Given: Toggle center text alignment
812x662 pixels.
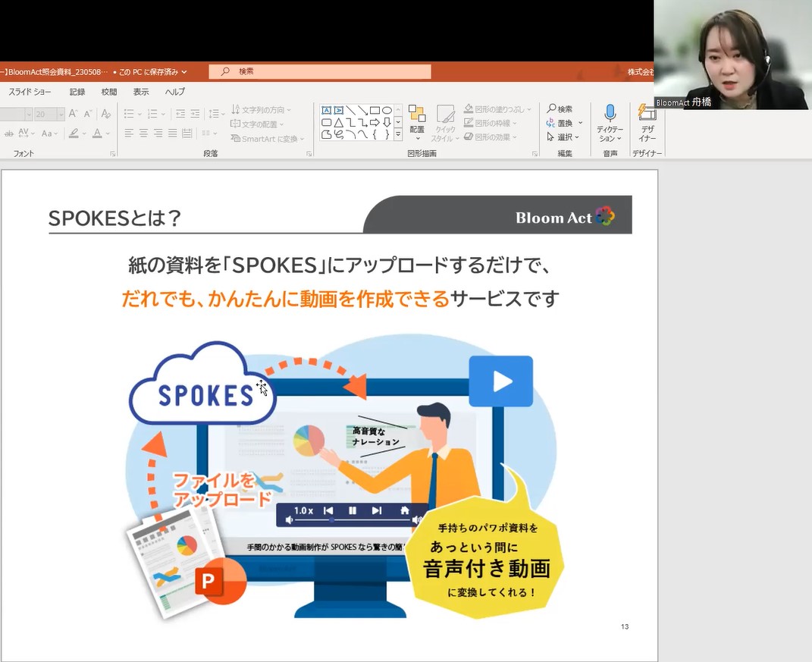Looking at the screenshot, I should 143,133.
